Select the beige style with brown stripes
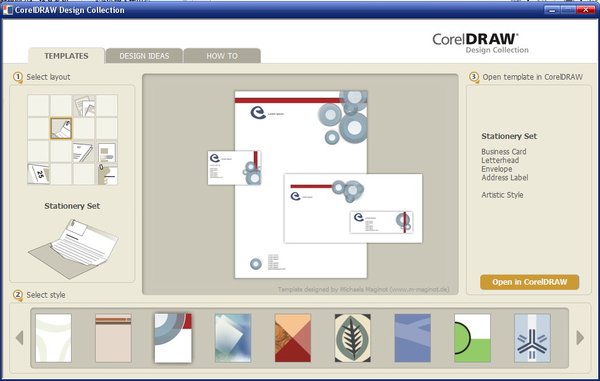The image size is (600, 381). (x=113, y=338)
